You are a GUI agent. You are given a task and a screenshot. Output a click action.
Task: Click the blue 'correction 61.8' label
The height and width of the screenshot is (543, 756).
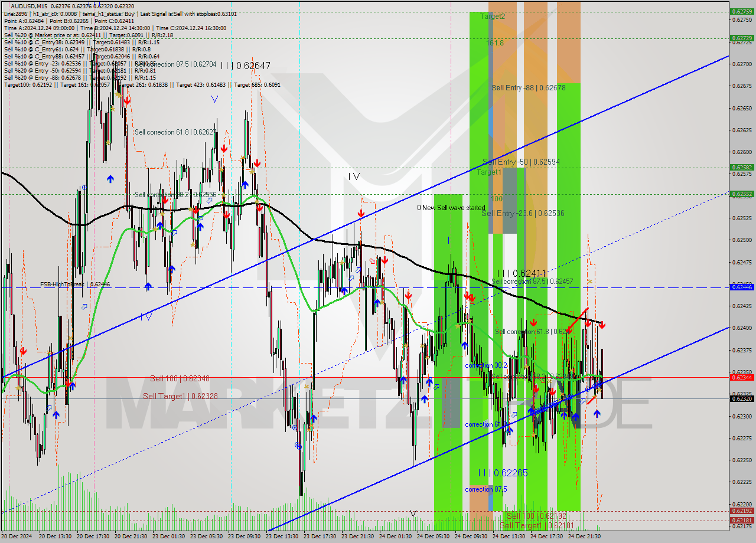click(x=485, y=424)
